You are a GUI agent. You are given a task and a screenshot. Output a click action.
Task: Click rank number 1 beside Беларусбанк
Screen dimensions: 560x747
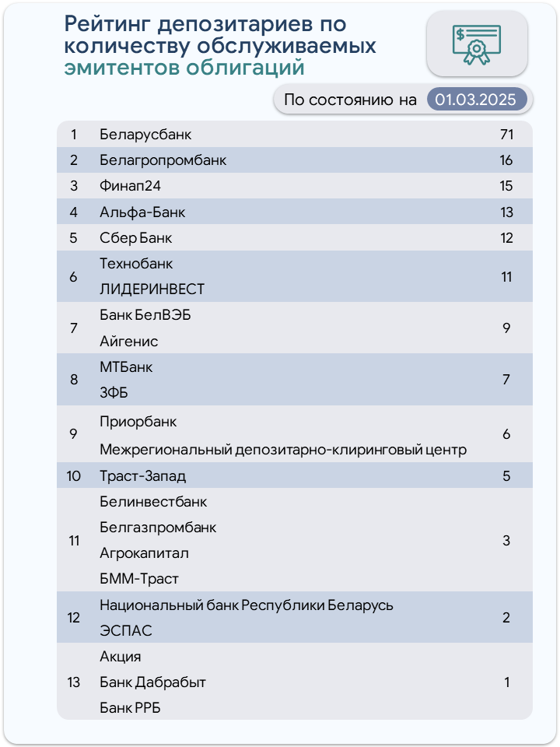74,135
